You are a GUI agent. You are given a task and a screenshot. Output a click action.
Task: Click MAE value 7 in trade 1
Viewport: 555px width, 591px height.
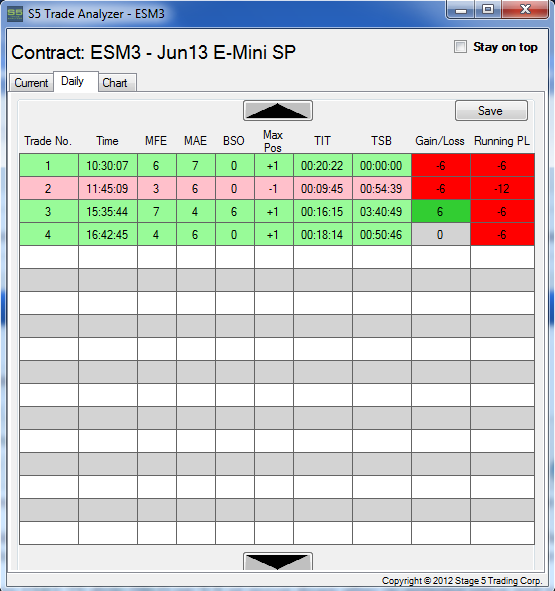(x=196, y=165)
